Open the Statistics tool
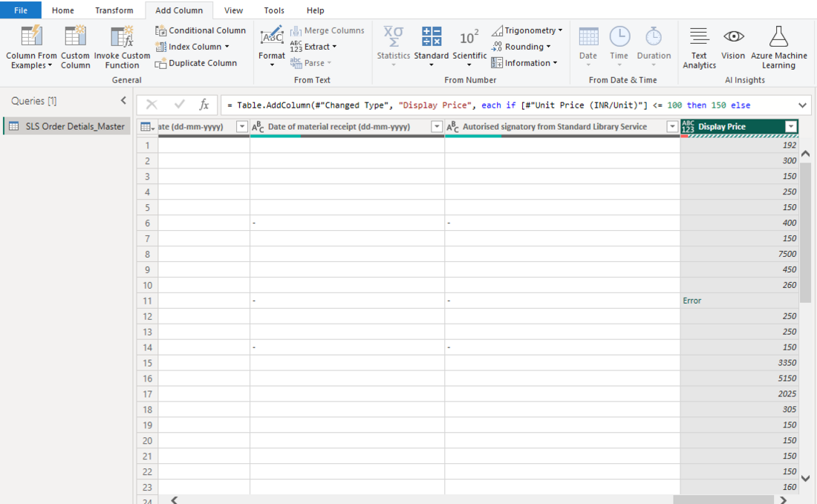The image size is (817, 504). coord(393,47)
